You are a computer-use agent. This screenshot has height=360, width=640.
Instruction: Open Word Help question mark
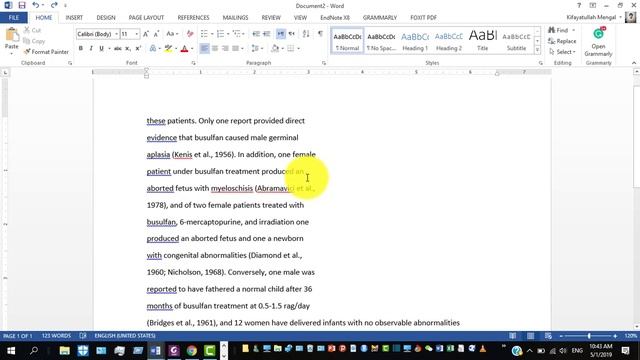pyautogui.click(x=579, y=5)
